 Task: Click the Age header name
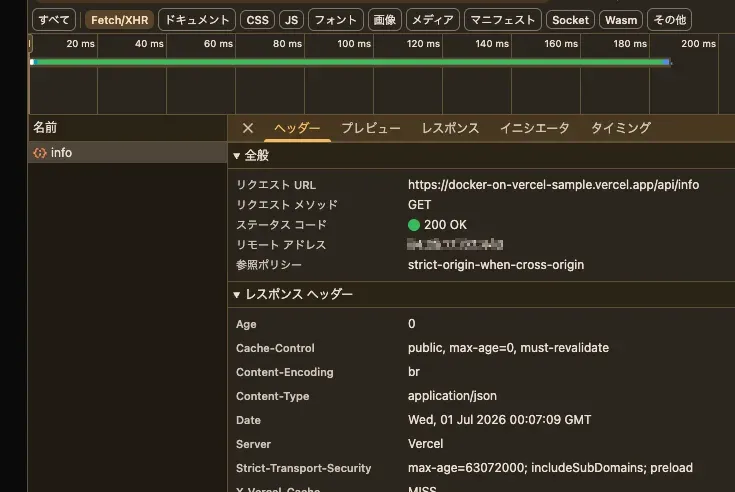point(246,324)
